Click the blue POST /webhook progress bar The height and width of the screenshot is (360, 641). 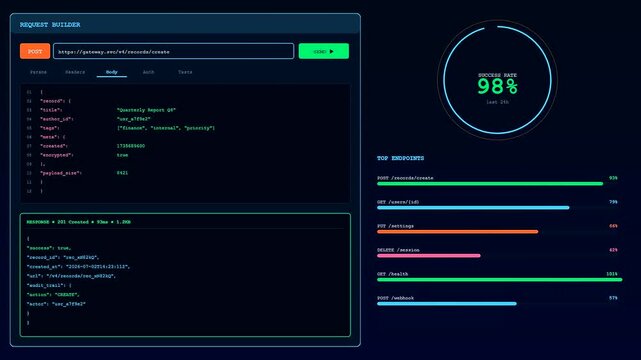click(x=447, y=304)
